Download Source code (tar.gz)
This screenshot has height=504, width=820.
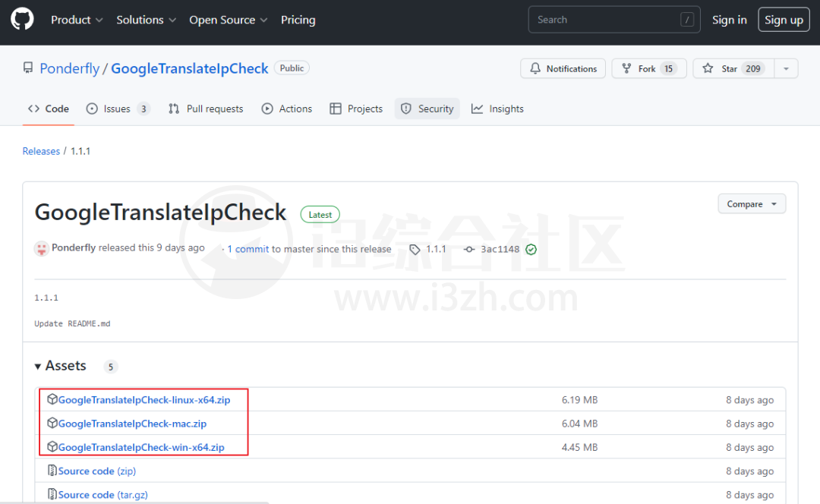pos(103,495)
